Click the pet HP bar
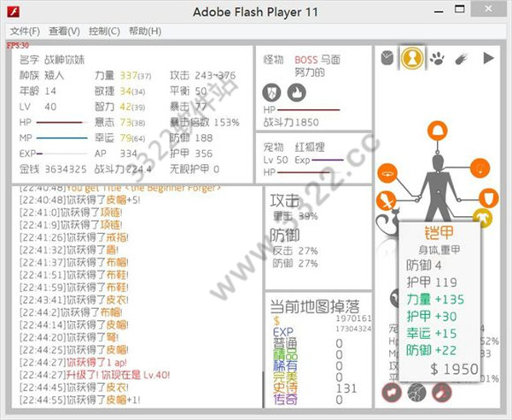Image resolution: width=512 pixels, height=420 pixels. (309, 172)
